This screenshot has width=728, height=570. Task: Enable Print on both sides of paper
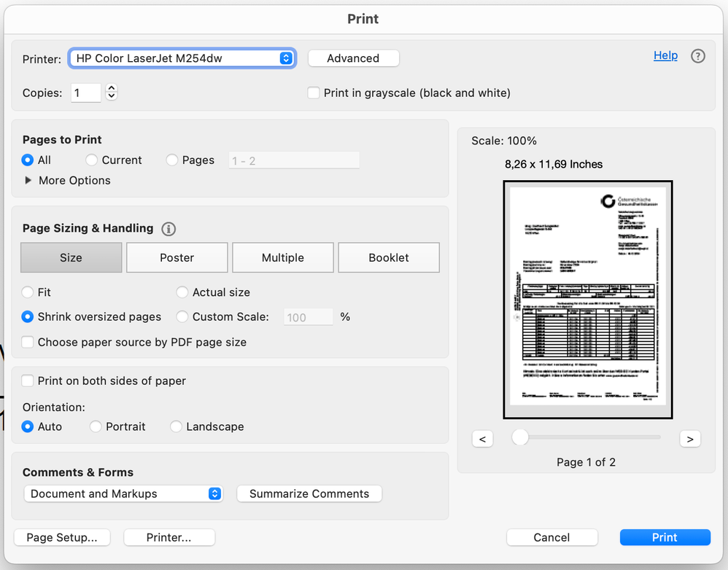click(28, 380)
